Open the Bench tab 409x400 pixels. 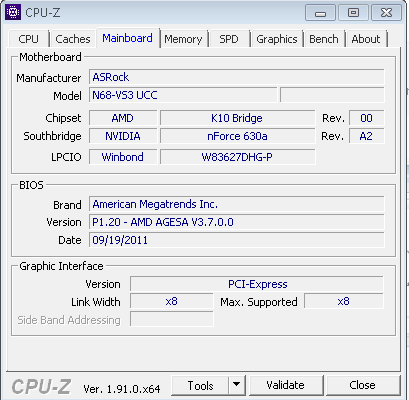[324, 39]
